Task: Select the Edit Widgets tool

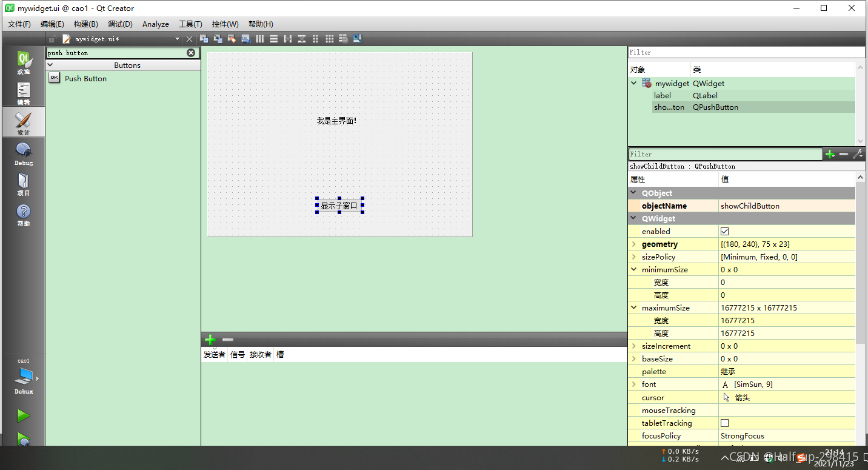Action: pyautogui.click(x=204, y=39)
